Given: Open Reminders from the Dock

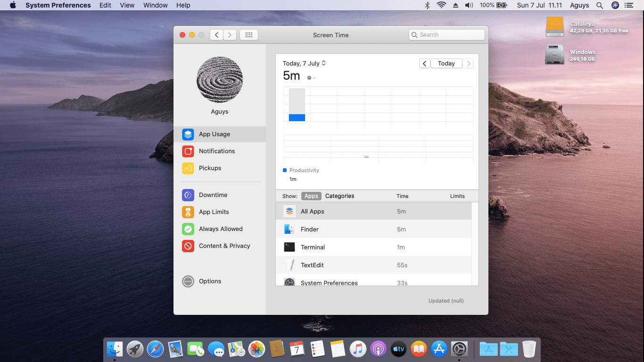Looking at the screenshot, I should (317, 349).
